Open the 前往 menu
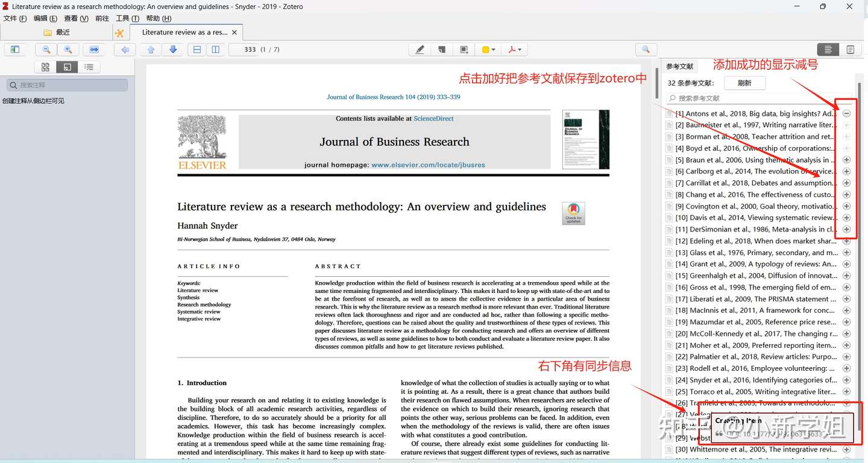This screenshot has width=868, height=463. click(x=102, y=19)
